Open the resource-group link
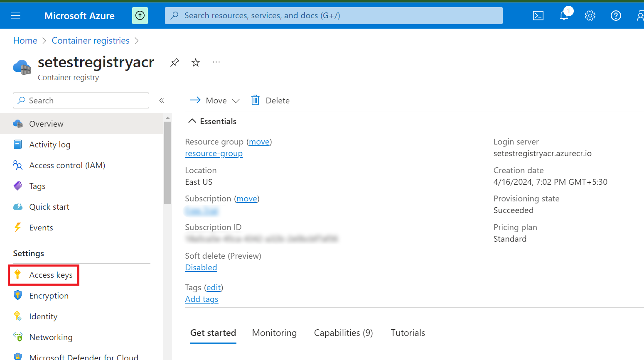 coord(214,154)
